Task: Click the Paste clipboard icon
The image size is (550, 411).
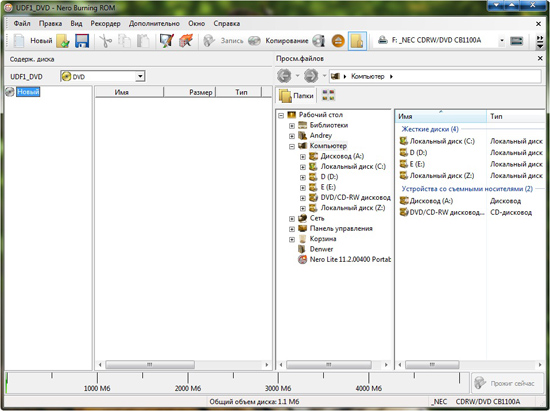Action: [x=143, y=41]
